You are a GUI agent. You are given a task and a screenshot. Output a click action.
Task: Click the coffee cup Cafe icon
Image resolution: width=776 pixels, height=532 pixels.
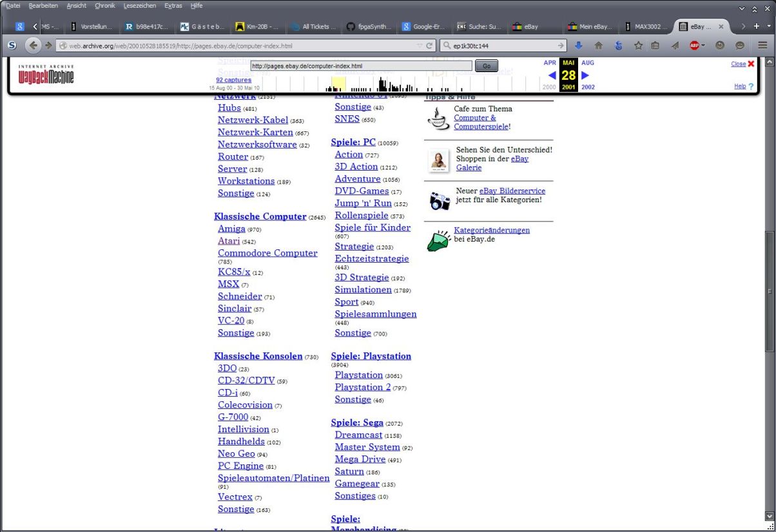(438, 119)
